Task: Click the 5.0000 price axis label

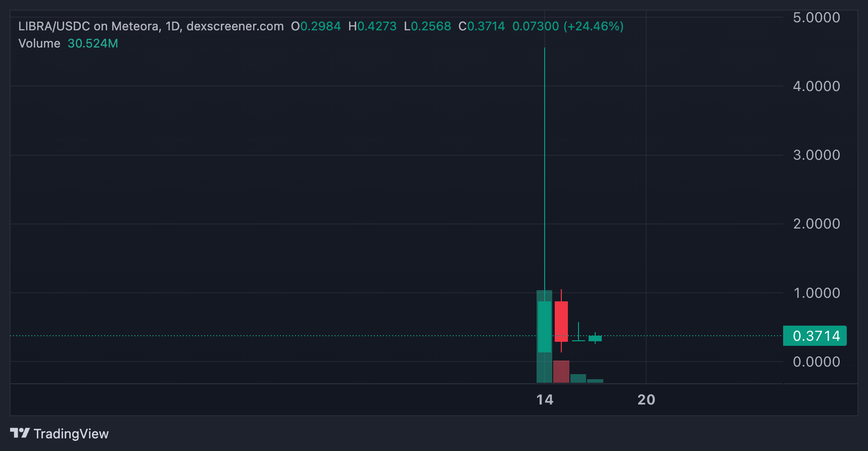Action: coord(816,18)
